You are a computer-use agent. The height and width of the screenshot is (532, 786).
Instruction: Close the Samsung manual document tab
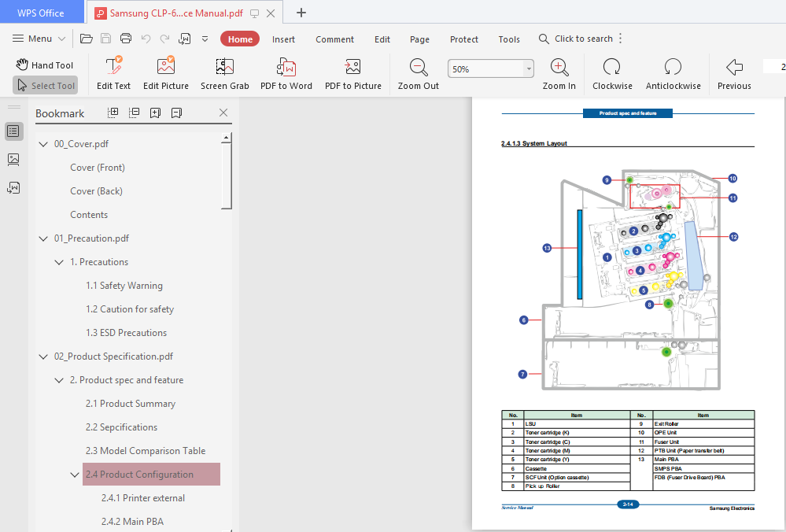[271, 13]
